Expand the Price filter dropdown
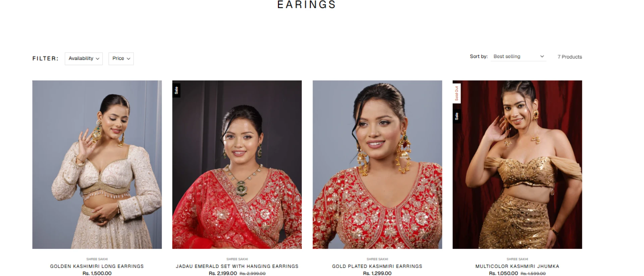Image resolution: width=644 pixels, height=276 pixels. 121,59
